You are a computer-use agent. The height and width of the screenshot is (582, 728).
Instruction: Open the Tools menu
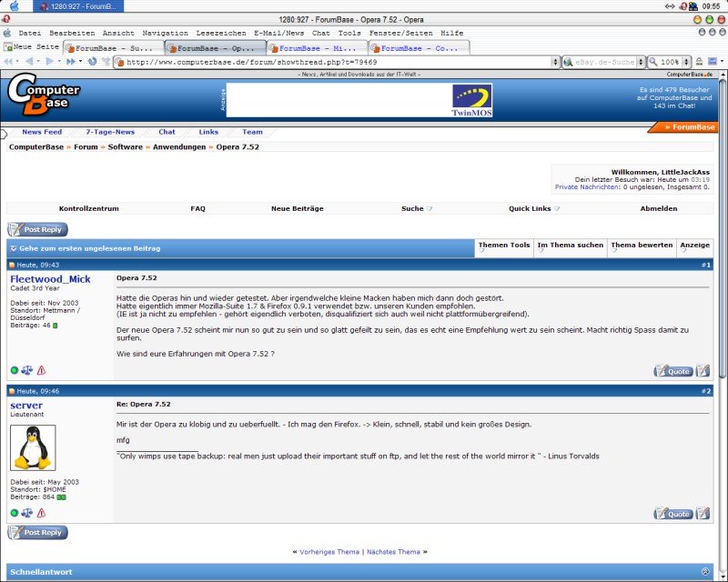pos(349,33)
